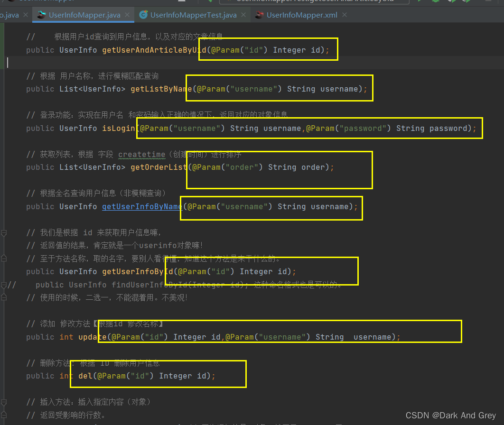
Task: Click the class icon on UserInfoMapperTest.java tab
Action: click(x=143, y=15)
